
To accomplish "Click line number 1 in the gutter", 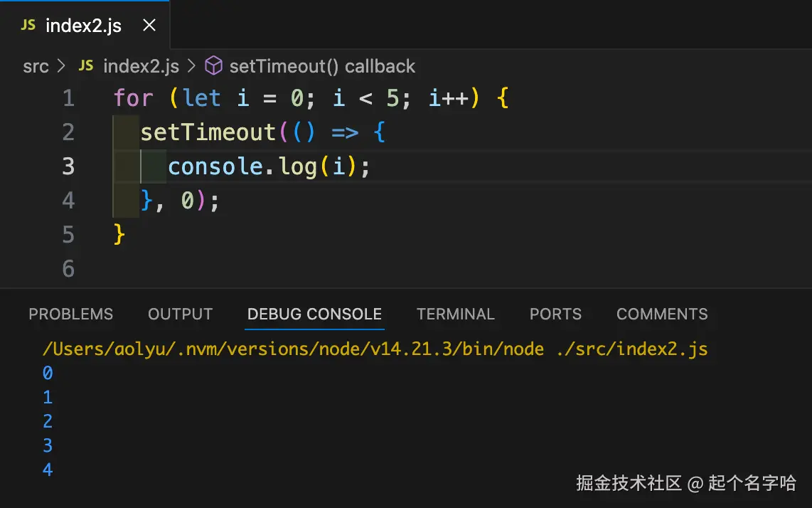I will (68, 98).
